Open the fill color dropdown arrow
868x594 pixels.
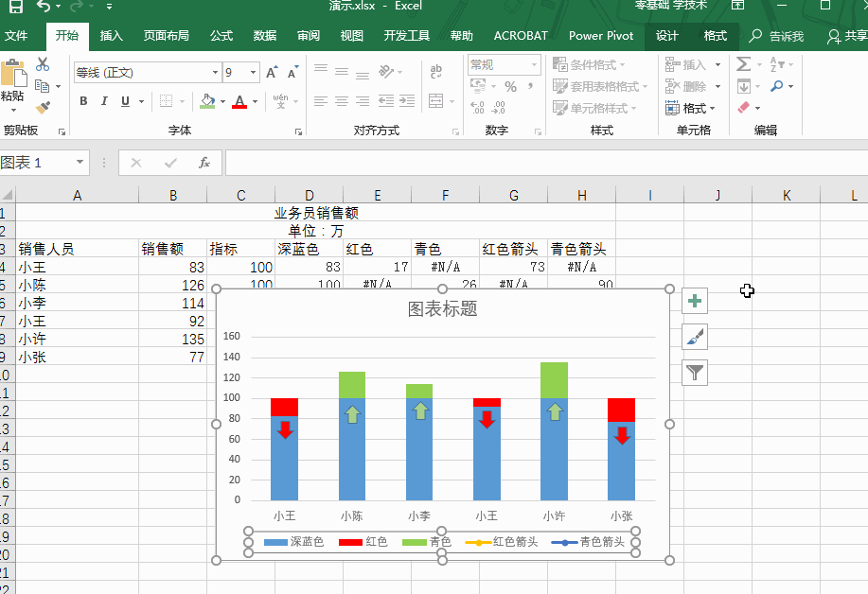click(222, 101)
